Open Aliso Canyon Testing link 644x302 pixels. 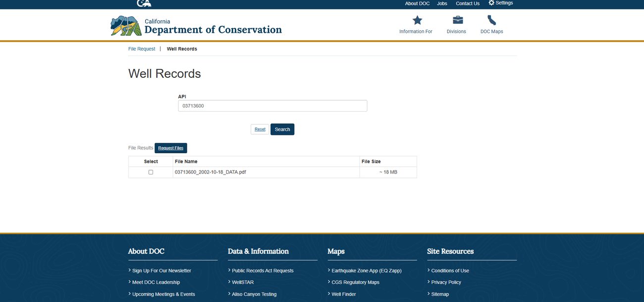point(254,294)
